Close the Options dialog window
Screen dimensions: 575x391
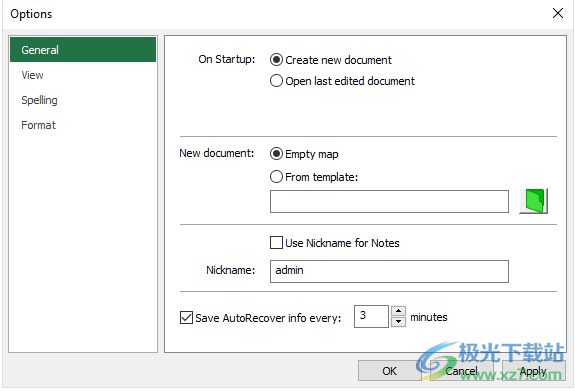[x=558, y=13]
